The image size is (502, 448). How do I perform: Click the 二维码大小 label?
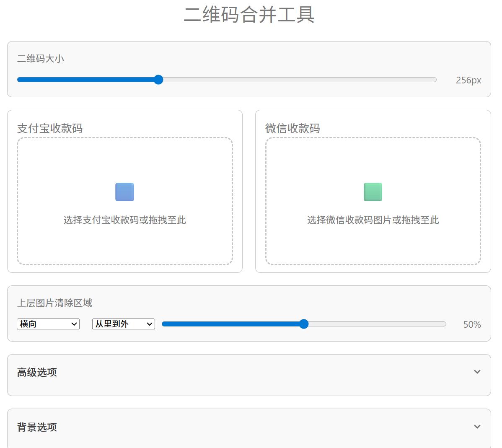(40, 59)
